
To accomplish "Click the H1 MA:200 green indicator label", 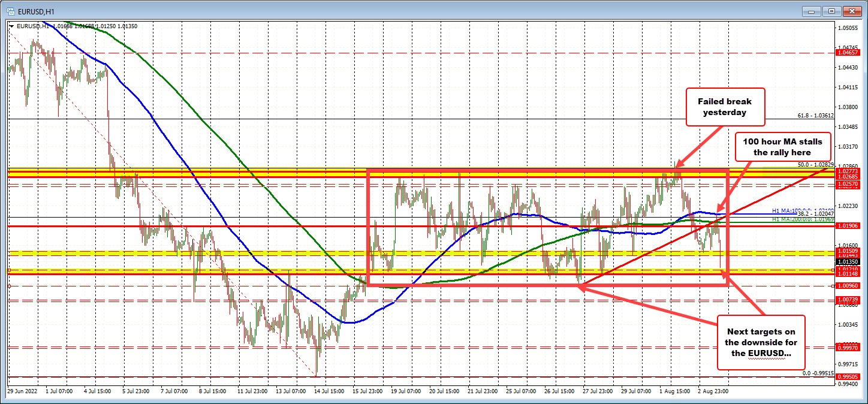I will pos(803,220).
